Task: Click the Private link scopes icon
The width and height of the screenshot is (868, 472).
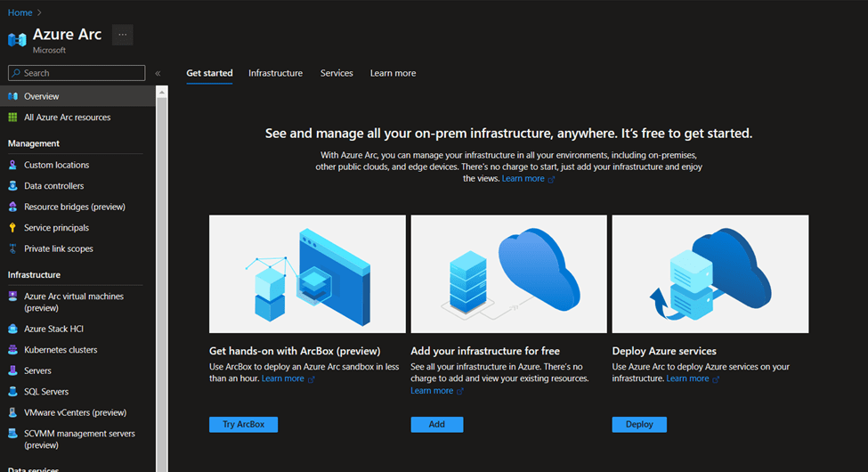Action: pyautogui.click(x=12, y=248)
